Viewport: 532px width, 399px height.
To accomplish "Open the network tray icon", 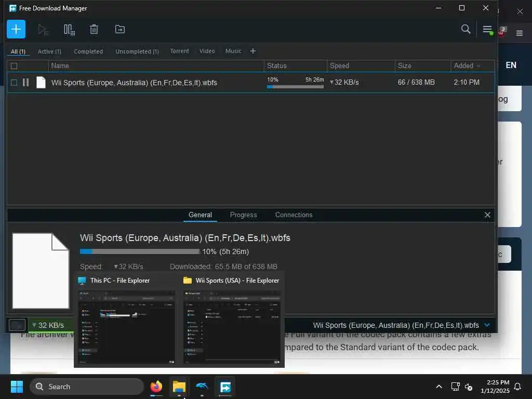I will (x=455, y=387).
